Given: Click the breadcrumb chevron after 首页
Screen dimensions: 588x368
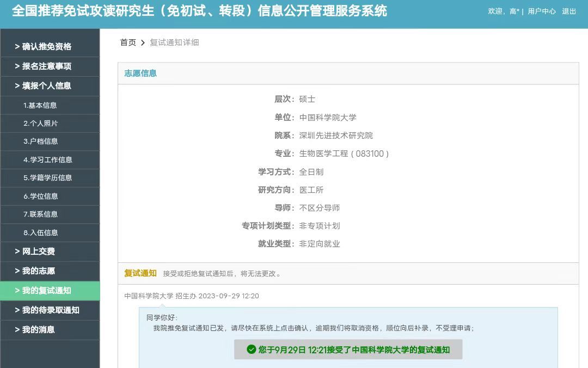Looking at the screenshot, I should coord(143,43).
